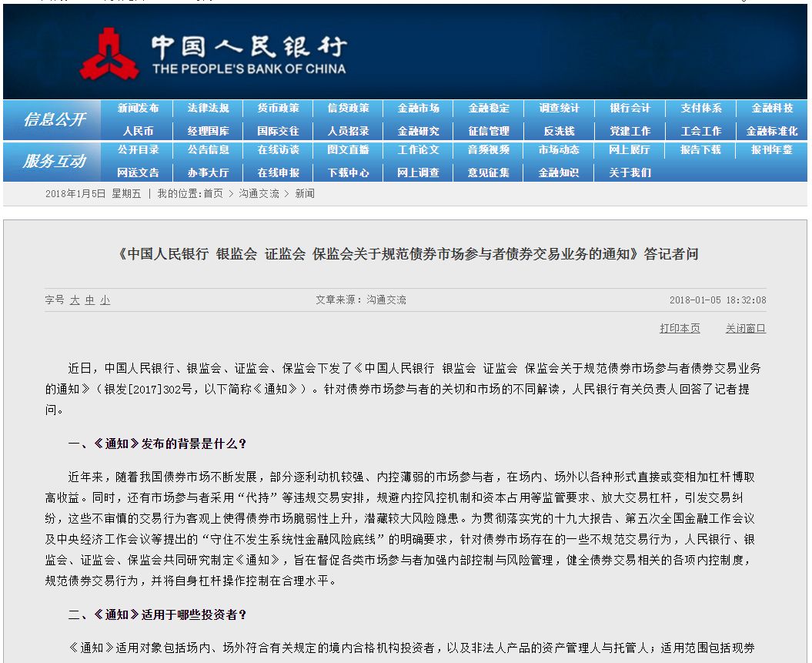
Task: Click the article title heading
Action: point(408,254)
